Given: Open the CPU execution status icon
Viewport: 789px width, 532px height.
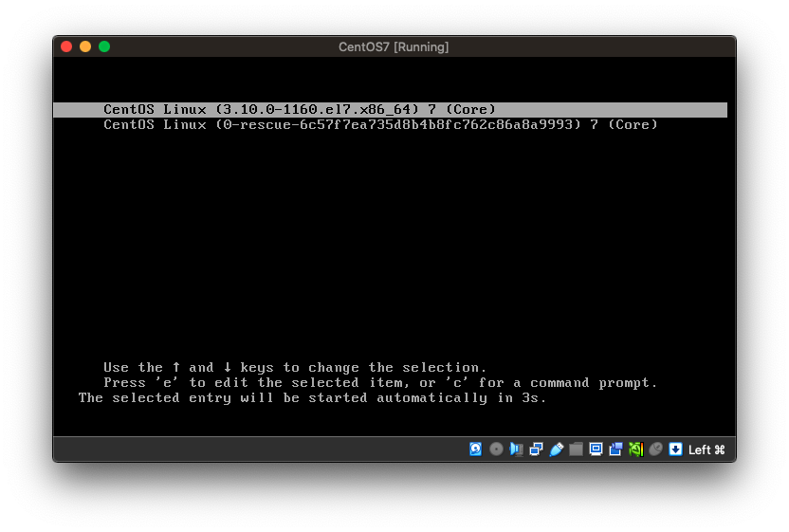Looking at the screenshot, I should [635, 449].
